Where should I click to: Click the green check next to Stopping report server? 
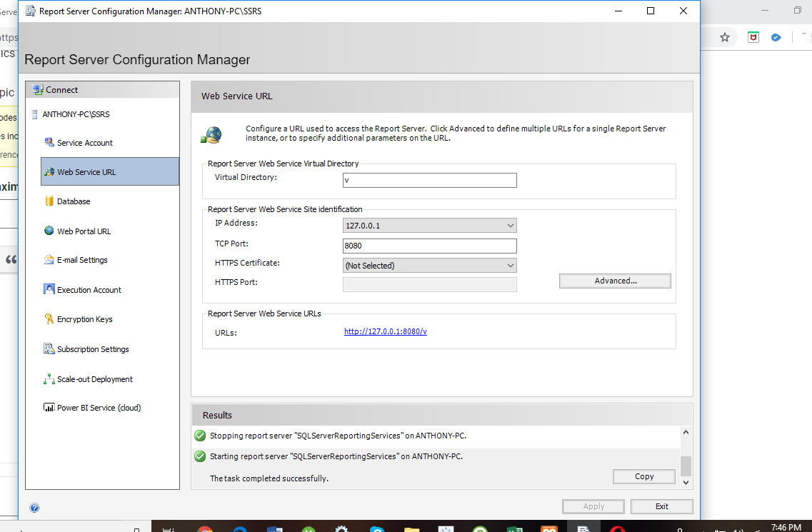click(200, 435)
